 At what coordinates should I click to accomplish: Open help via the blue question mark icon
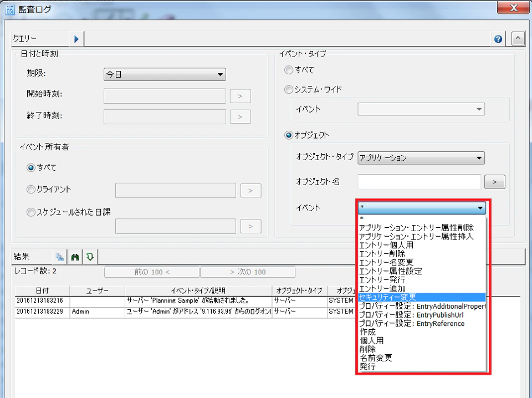(x=498, y=39)
